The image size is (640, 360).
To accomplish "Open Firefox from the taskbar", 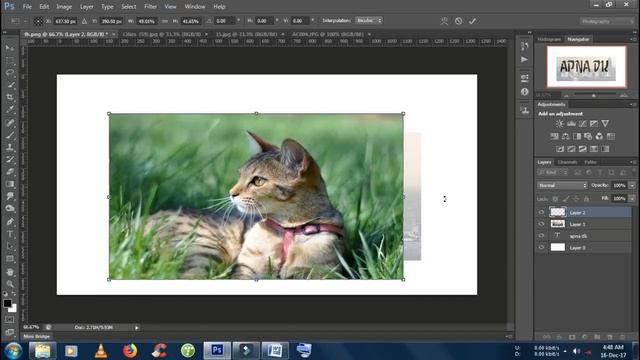I will coord(130,351).
